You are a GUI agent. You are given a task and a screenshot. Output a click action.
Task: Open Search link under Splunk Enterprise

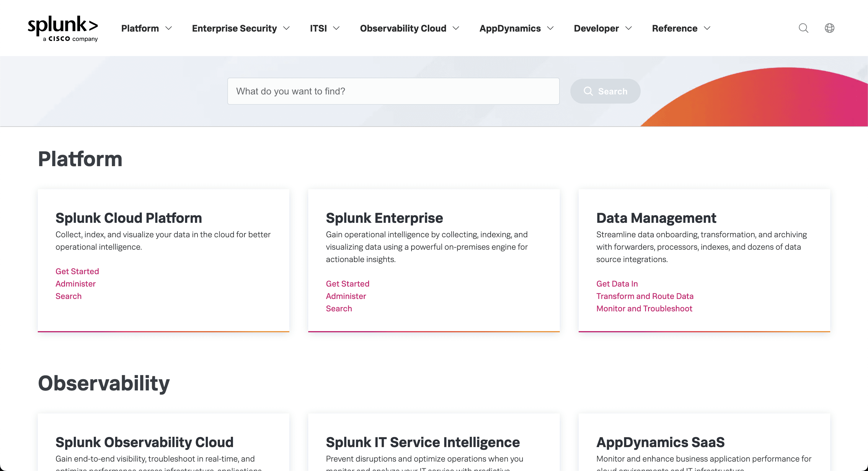tap(339, 308)
